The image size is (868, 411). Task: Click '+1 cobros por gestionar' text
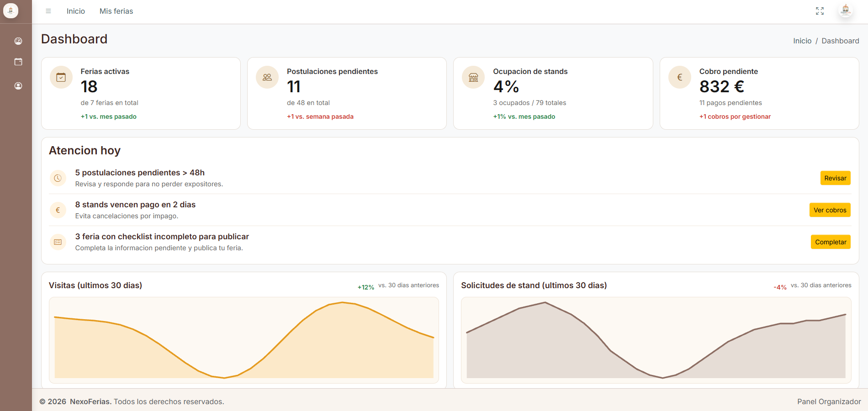click(x=735, y=116)
